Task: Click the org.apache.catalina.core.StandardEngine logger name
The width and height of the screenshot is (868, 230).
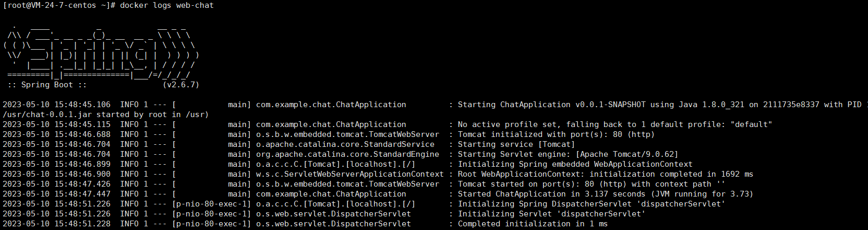Action: [x=347, y=154]
